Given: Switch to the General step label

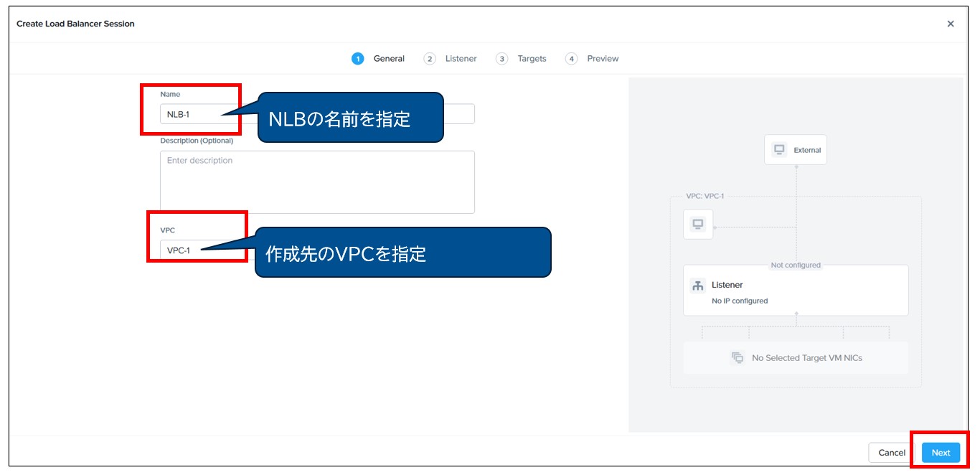Looking at the screenshot, I should (389, 59).
